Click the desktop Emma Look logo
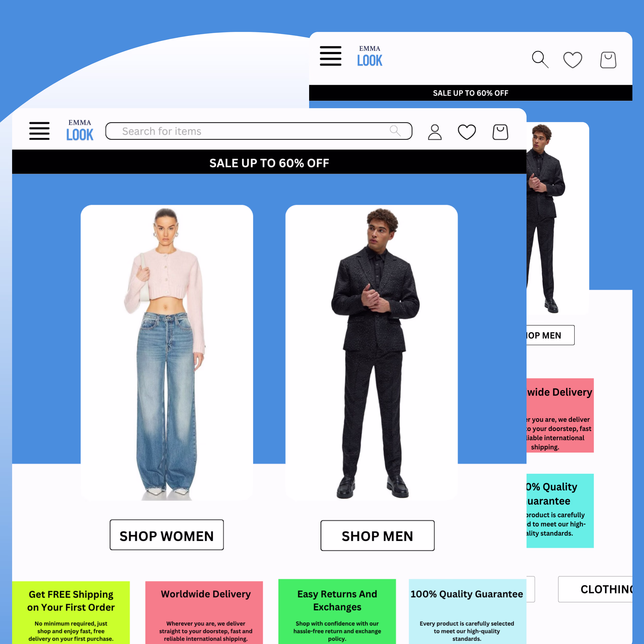644x644 pixels. (x=80, y=130)
